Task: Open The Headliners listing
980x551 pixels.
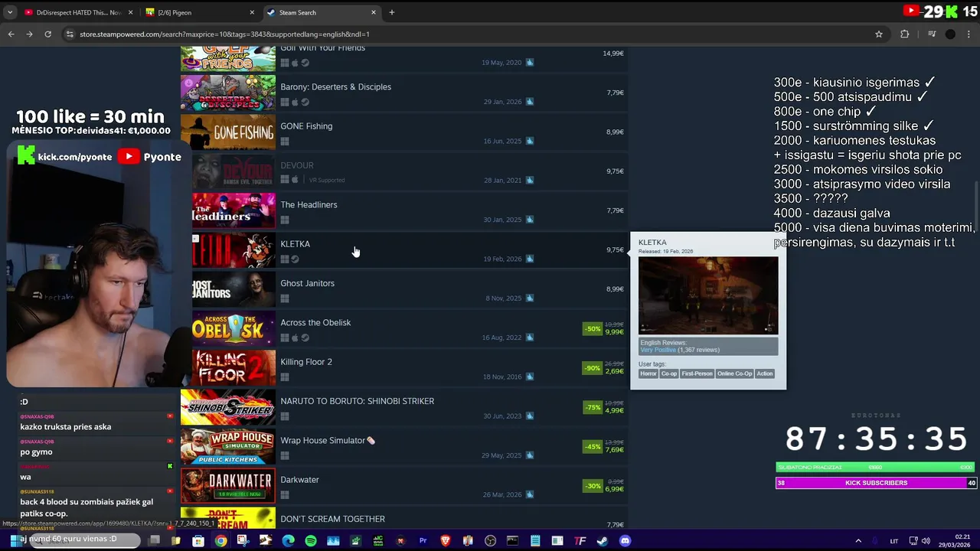Action: click(x=403, y=211)
